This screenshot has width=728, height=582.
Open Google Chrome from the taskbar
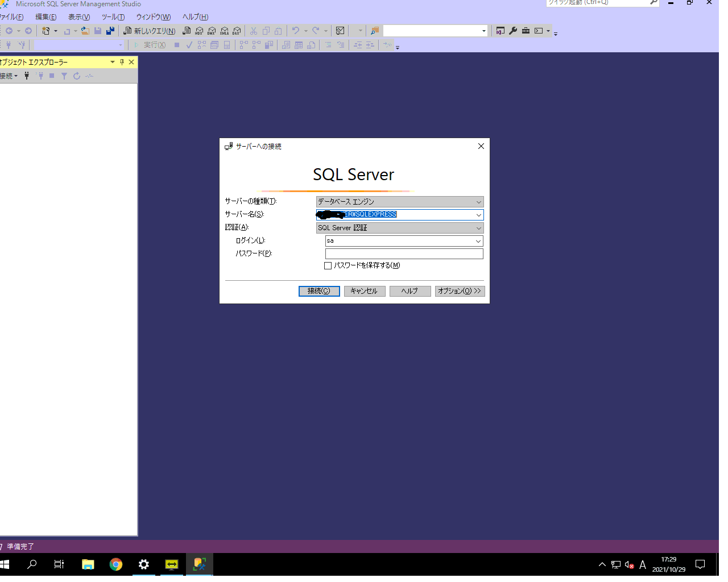[x=116, y=564]
